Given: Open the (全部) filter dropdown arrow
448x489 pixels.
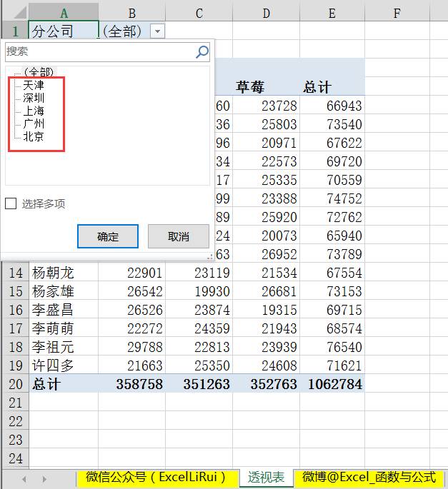Looking at the screenshot, I should (157, 31).
